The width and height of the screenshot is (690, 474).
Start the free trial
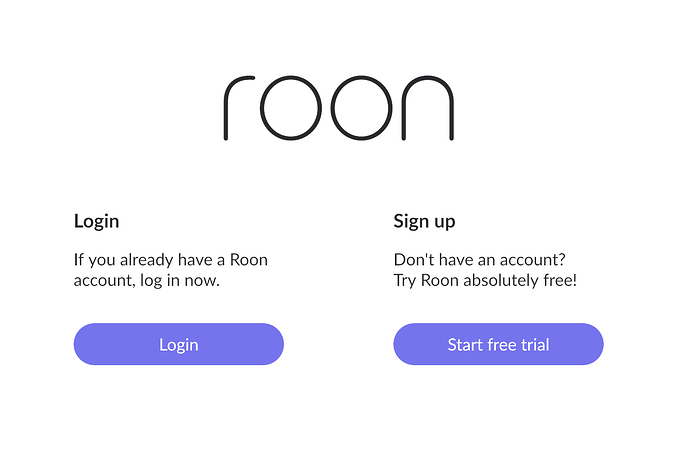tap(498, 344)
